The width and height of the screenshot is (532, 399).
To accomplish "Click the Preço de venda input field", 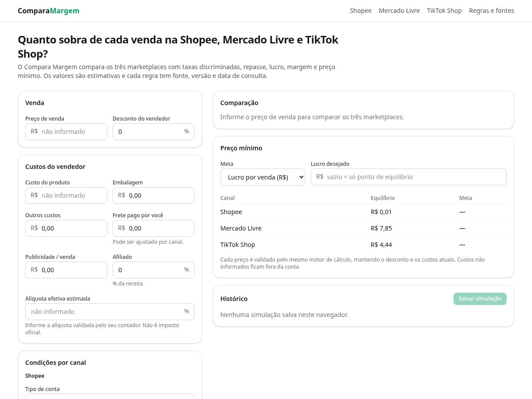I will [x=66, y=132].
